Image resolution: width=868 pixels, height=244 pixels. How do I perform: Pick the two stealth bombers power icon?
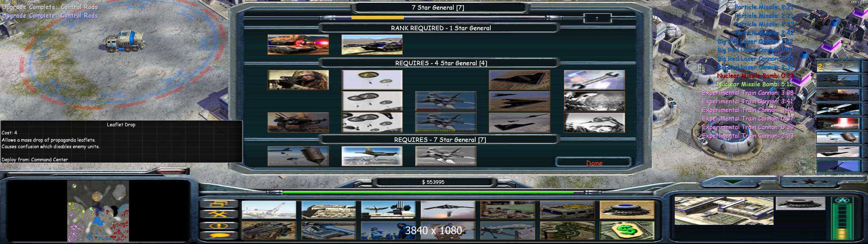519,101
